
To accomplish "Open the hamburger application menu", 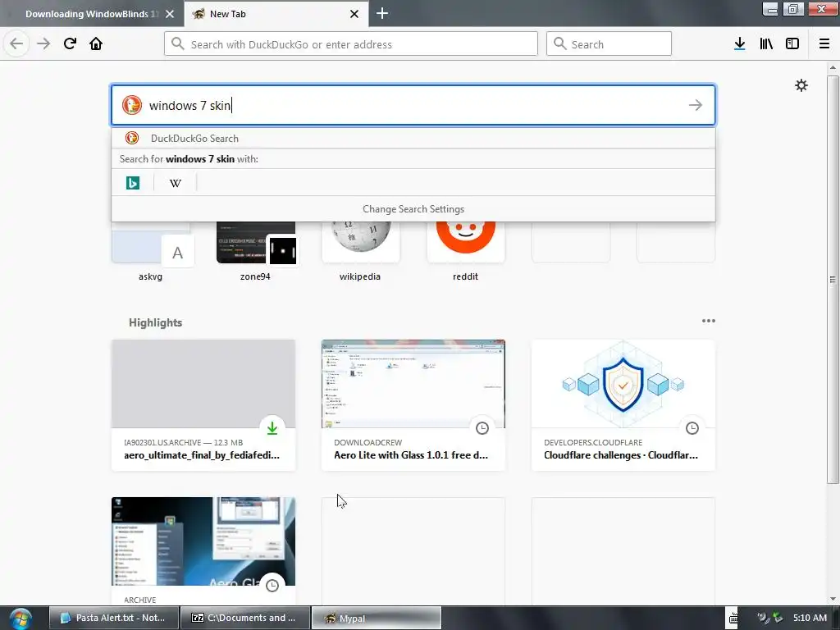I will 824,43.
